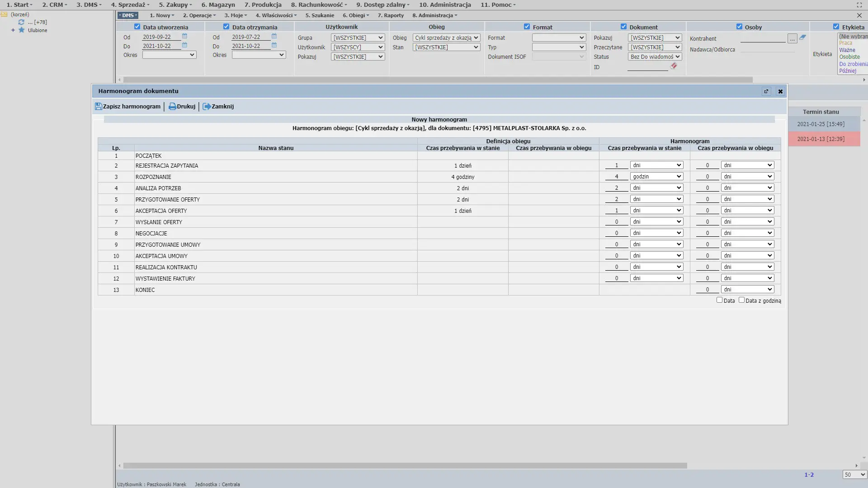Select the 'Ważne' label in Etykieta list
Viewport: 868px width, 488px height.
click(847, 50)
